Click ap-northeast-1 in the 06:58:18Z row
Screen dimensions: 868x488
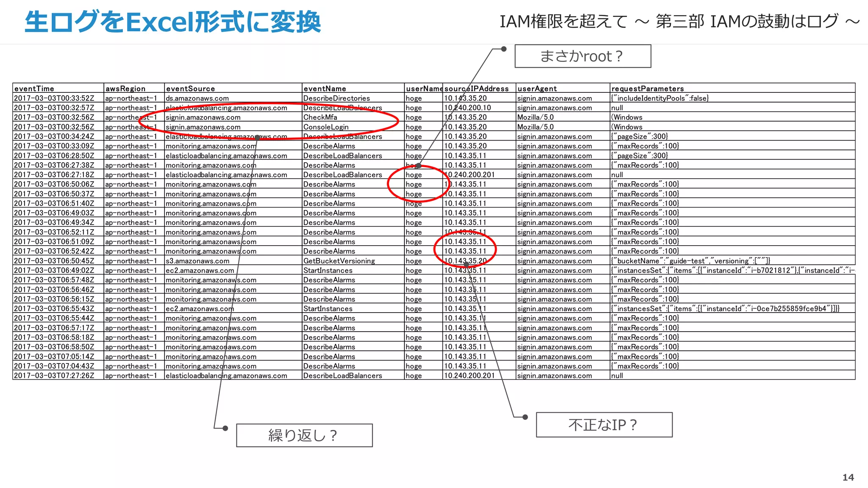(134, 337)
